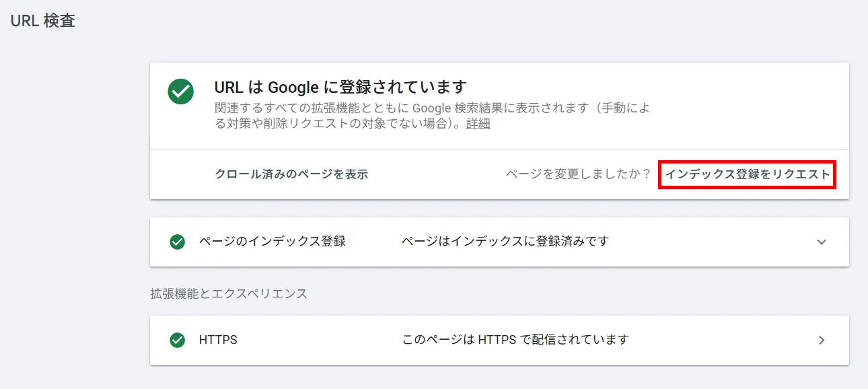Click the HTTPS row label
Viewport: 868px width, 389px height.
pyautogui.click(x=218, y=340)
